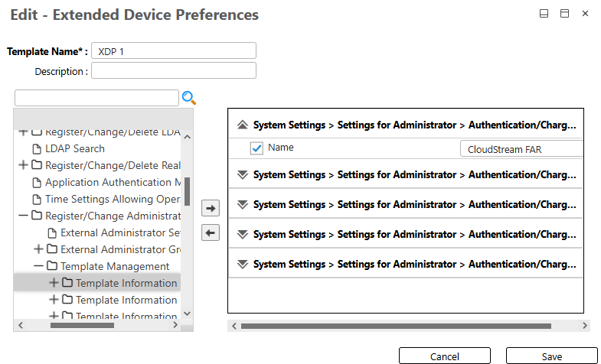Expand the External Administrator Gr folder node
This screenshot has height=364, width=601.
tap(38, 249)
